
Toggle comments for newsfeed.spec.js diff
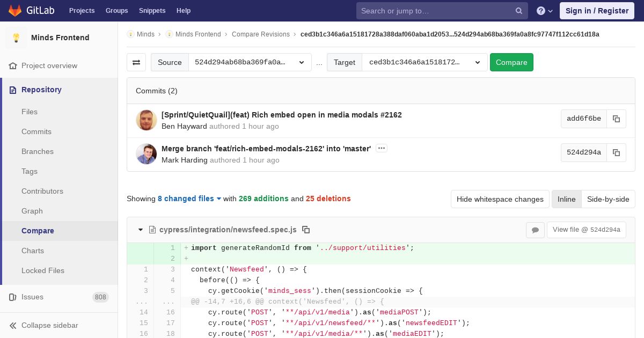coord(535,230)
